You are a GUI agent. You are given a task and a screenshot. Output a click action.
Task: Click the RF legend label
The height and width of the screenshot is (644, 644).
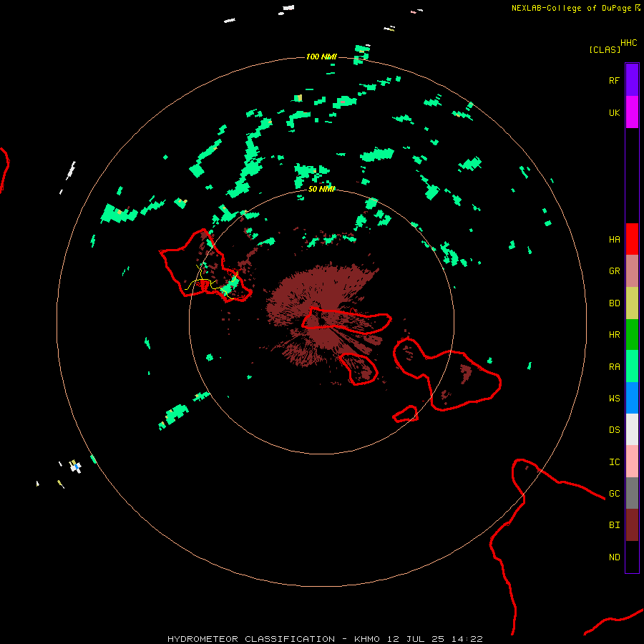[x=614, y=80]
